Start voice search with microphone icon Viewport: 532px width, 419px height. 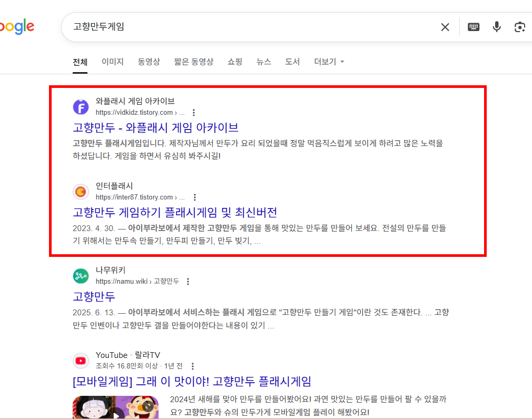(x=496, y=27)
